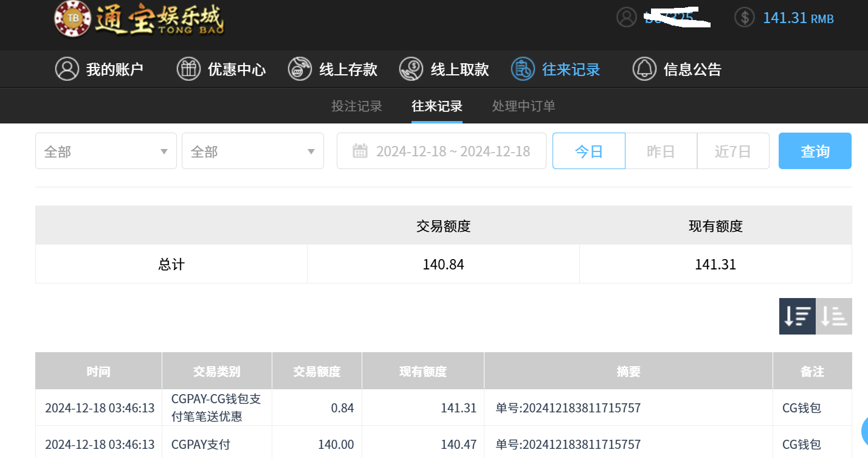Choose the 昨日 date filter
This screenshot has width=868, height=458.
(x=661, y=151)
